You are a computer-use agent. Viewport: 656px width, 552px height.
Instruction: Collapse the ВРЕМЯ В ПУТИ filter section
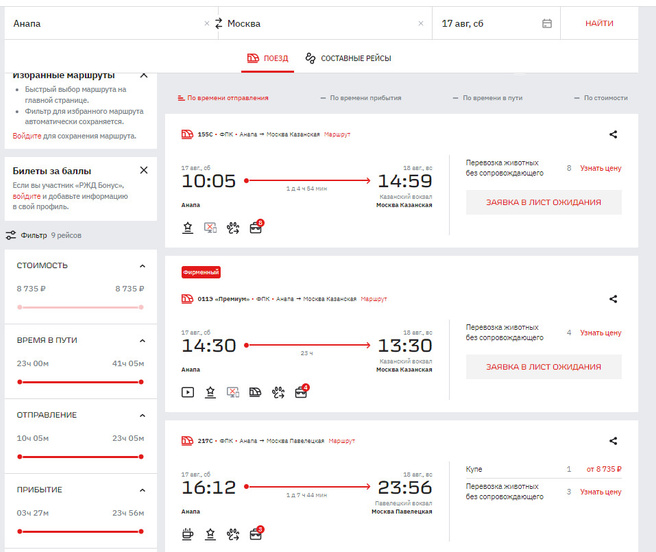click(142, 341)
